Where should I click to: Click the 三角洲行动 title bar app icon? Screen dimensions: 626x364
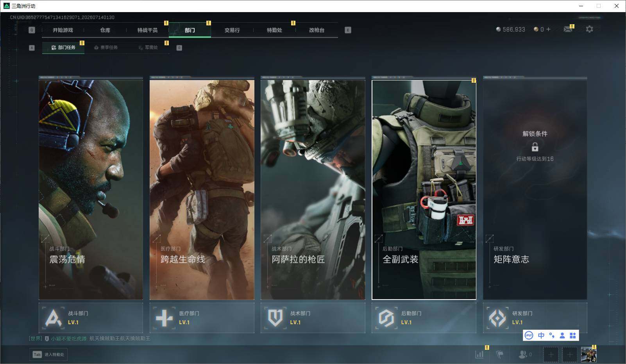pyautogui.click(x=6, y=6)
